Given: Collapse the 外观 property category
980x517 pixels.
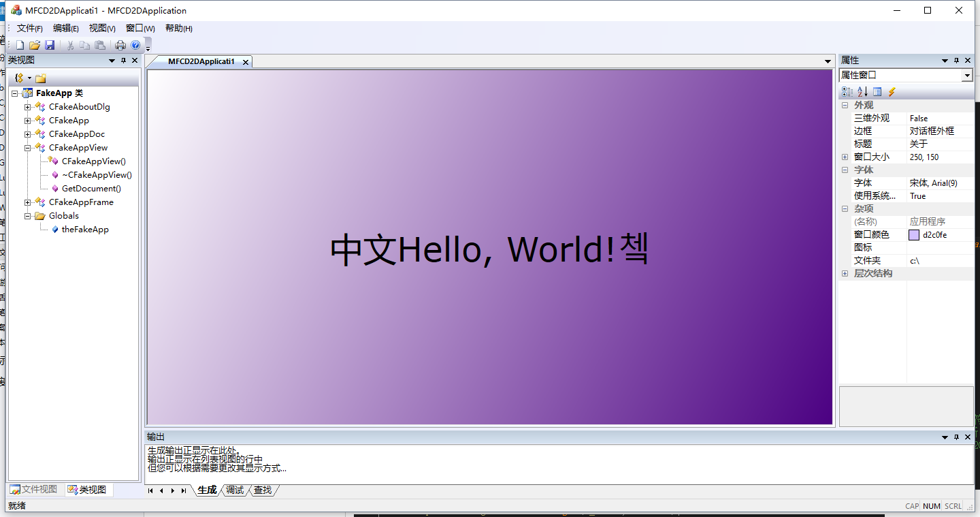Looking at the screenshot, I should pyautogui.click(x=845, y=106).
